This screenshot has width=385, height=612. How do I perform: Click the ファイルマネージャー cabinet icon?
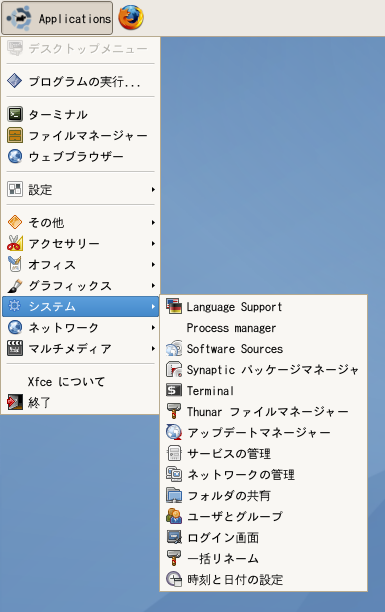tap(15, 135)
